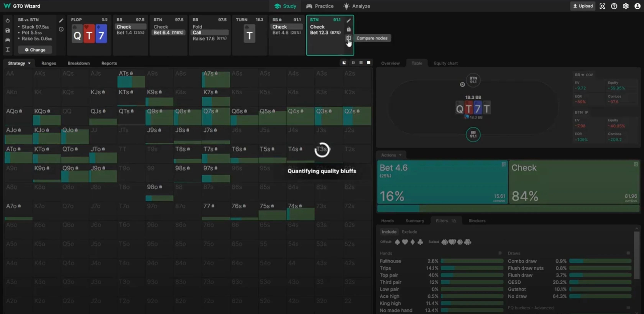
Task: Edit BB vs. BTN setup with pencil icon
Action: [61, 20]
